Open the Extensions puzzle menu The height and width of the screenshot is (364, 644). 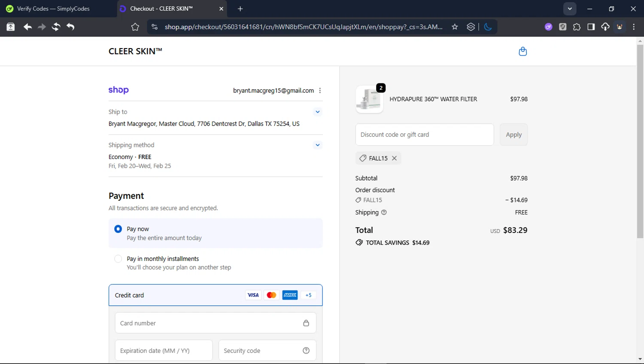[x=577, y=27]
